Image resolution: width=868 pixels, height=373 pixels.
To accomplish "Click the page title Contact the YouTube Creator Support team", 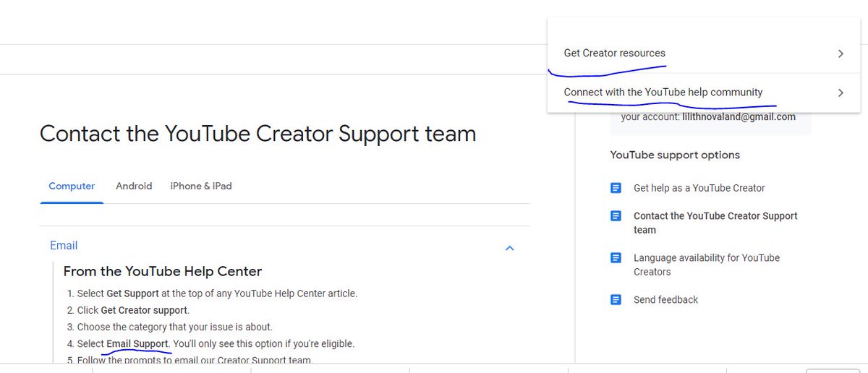I will (258, 134).
